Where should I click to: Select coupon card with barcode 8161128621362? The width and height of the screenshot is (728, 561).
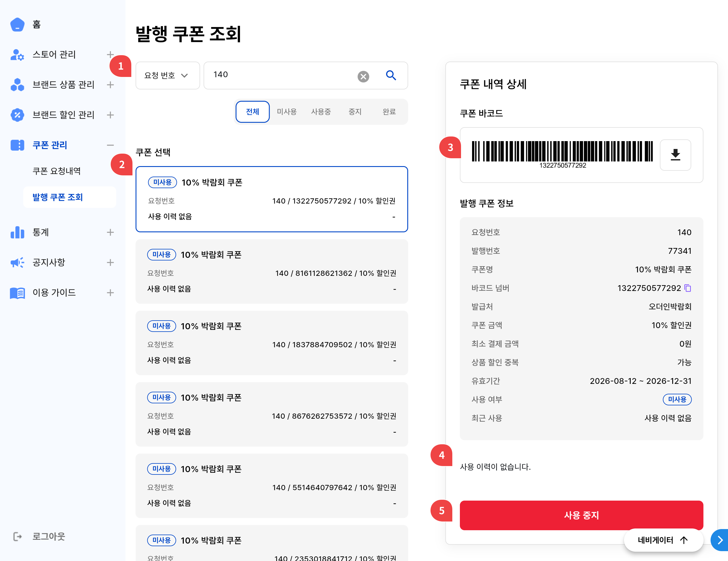point(272,271)
